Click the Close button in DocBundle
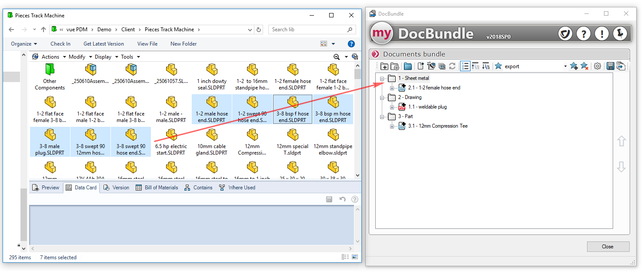 [607, 247]
